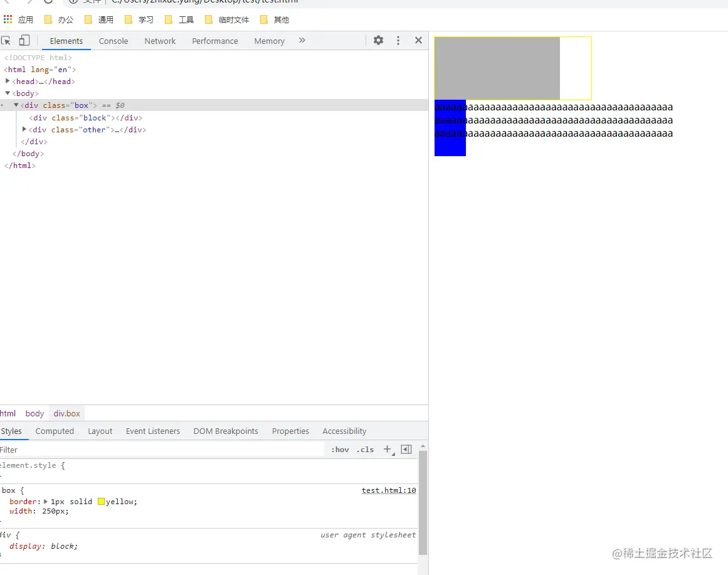Select the Styles pane tab
Screen dimensions: 728x575
click(12, 431)
